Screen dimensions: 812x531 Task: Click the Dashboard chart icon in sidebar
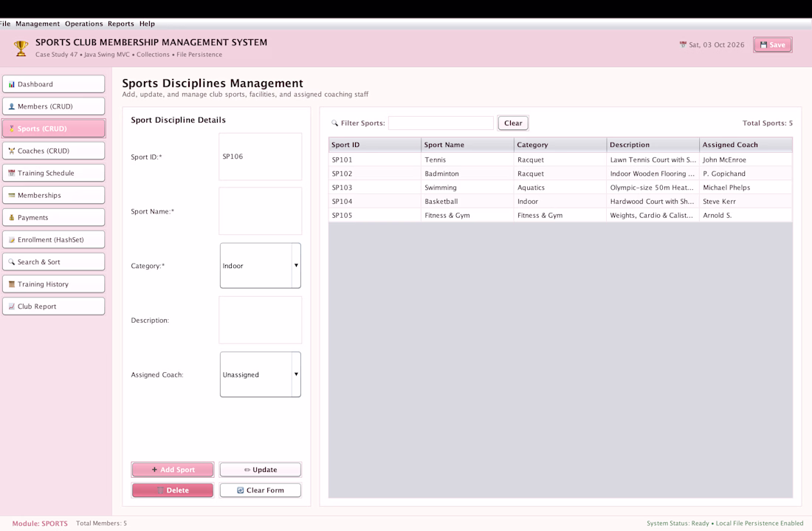point(11,84)
